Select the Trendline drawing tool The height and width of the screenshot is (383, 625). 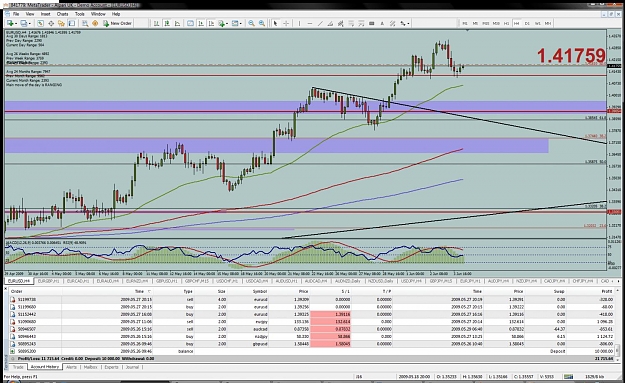[320, 24]
